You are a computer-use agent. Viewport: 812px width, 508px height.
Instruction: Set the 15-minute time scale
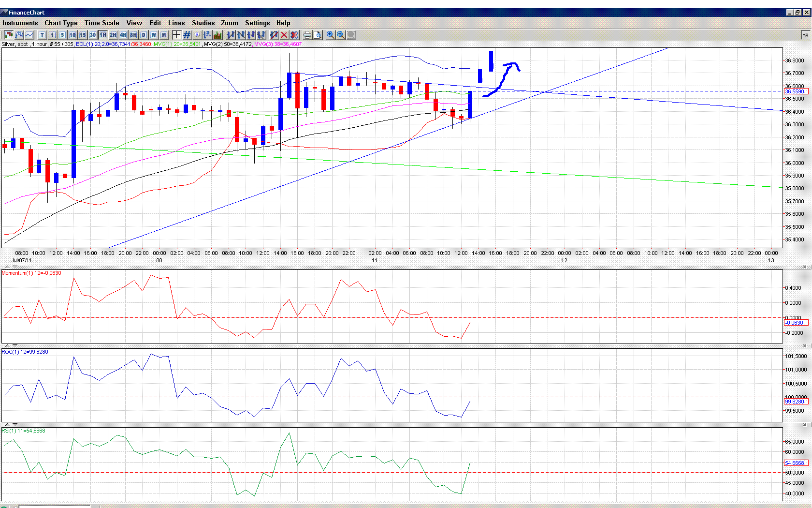coord(83,35)
